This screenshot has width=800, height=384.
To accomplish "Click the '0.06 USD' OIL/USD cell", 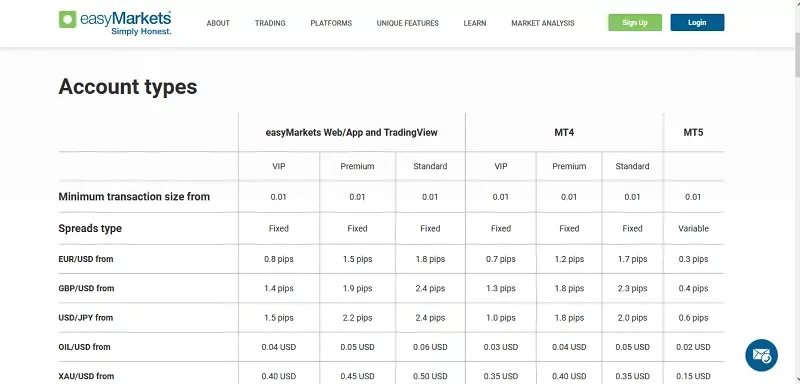I will [430, 347].
